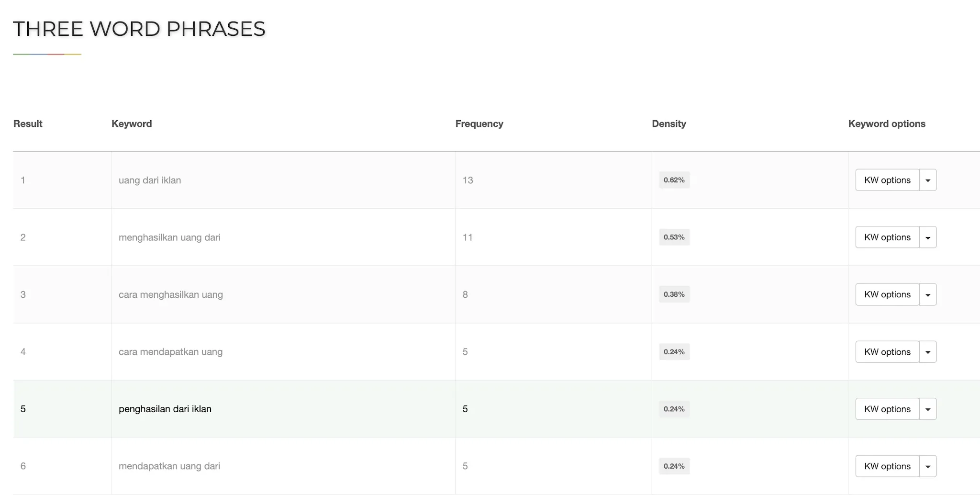The width and height of the screenshot is (980, 495).
Task: Open KW options for 'cara menghasilkan uang'
Action: [x=887, y=294]
